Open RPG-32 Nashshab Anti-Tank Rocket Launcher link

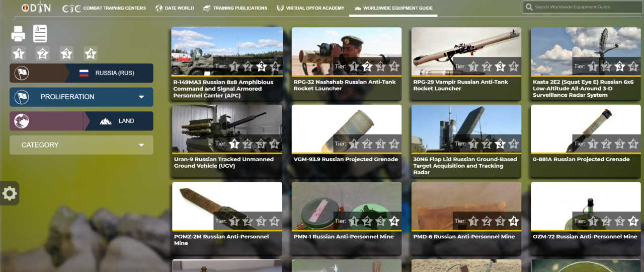coord(344,85)
